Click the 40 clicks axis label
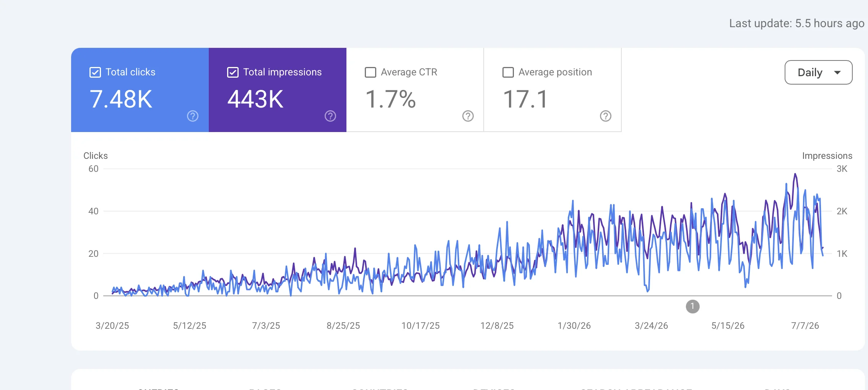Screen dimensions: 868x390 [93, 211]
